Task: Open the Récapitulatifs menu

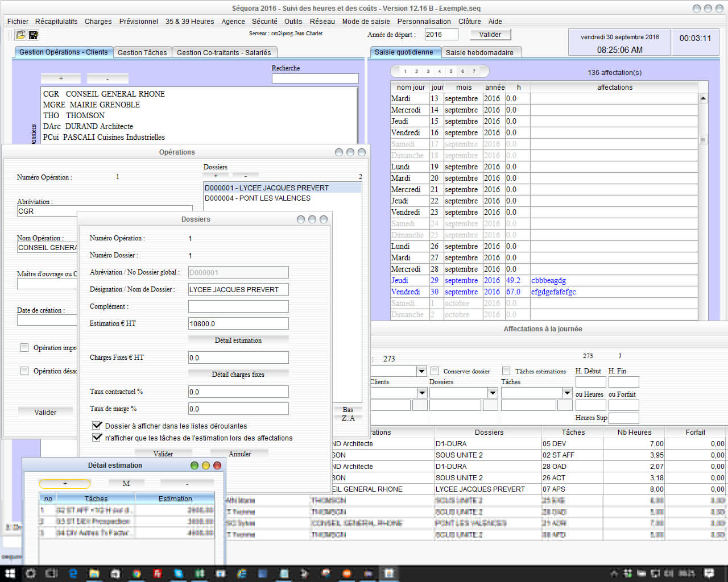Action: coord(56,22)
